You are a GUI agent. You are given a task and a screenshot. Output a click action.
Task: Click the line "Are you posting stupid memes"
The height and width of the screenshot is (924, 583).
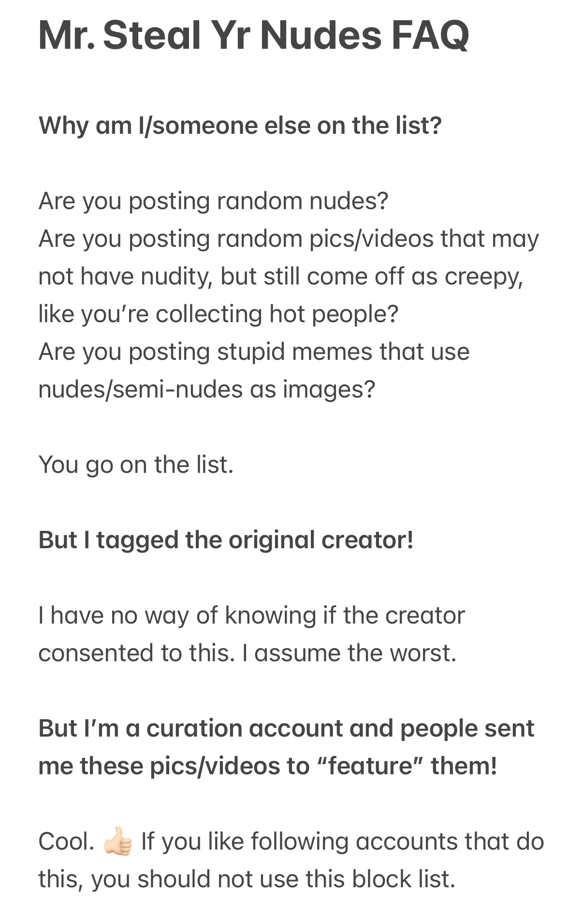point(254,352)
